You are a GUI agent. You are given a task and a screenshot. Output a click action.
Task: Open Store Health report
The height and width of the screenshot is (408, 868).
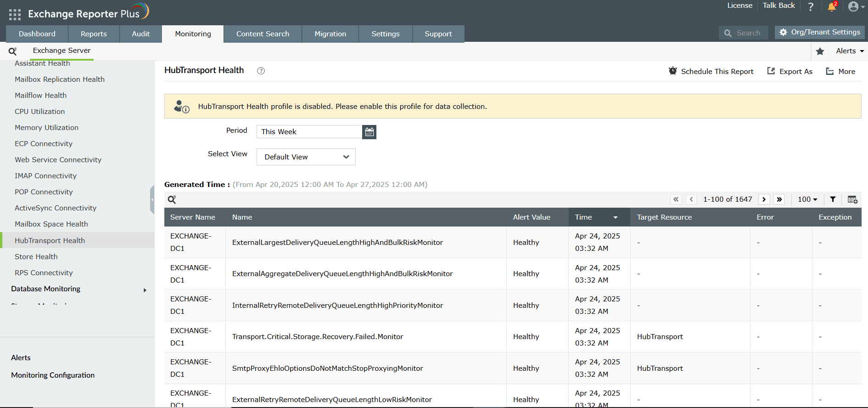[x=36, y=257]
